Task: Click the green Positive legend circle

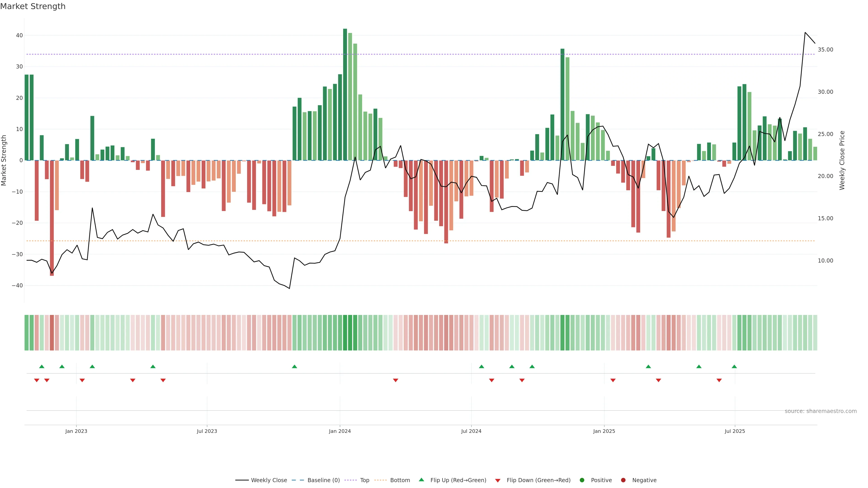Action: coord(582,480)
